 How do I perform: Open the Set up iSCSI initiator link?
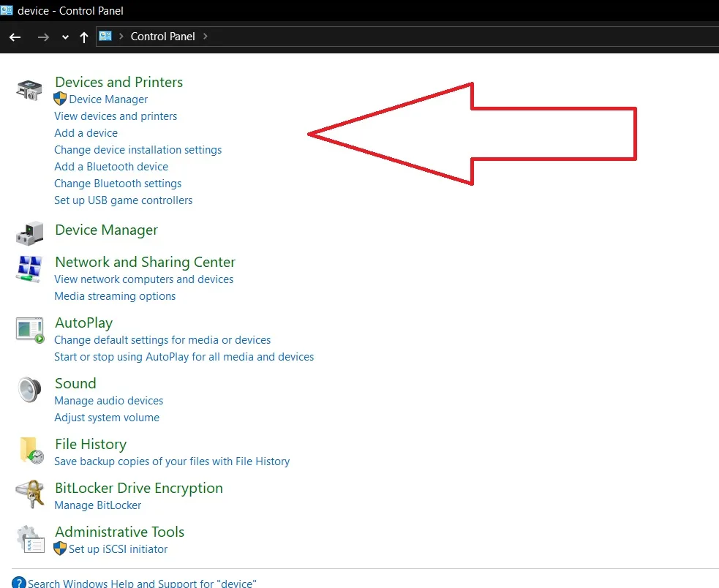[118, 549]
